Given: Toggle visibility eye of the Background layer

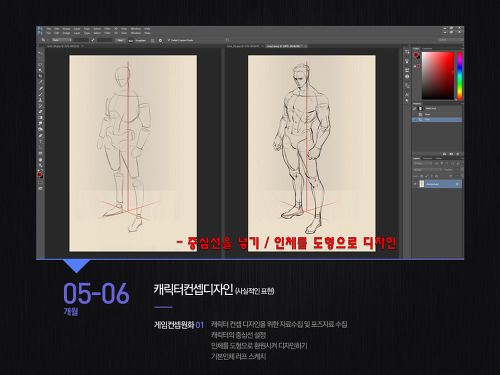Looking at the screenshot, I should click(x=415, y=184).
